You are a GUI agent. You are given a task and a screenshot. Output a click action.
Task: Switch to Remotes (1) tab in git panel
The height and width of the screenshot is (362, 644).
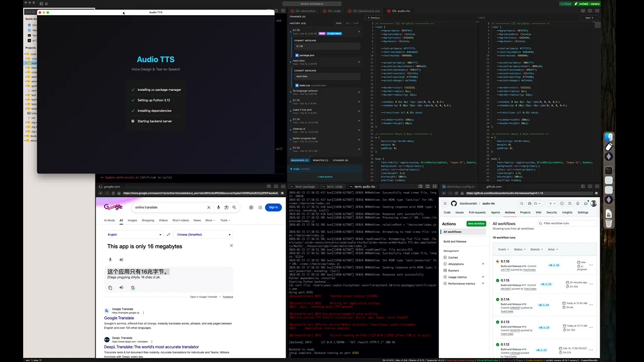point(320,160)
